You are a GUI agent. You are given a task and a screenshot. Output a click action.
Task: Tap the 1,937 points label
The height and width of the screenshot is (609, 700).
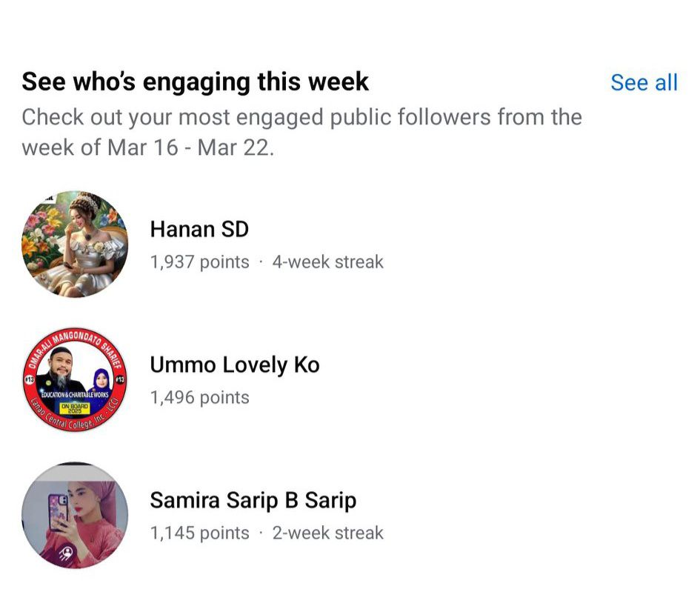(199, 262)
